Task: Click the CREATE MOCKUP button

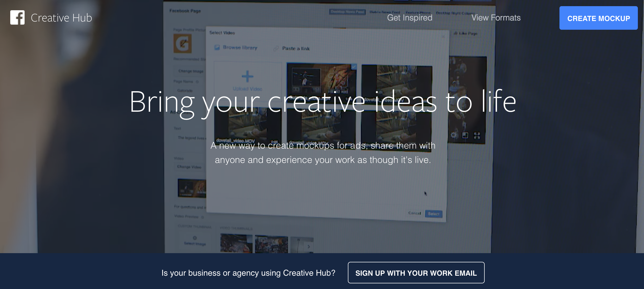Action: tap(599, 18)
